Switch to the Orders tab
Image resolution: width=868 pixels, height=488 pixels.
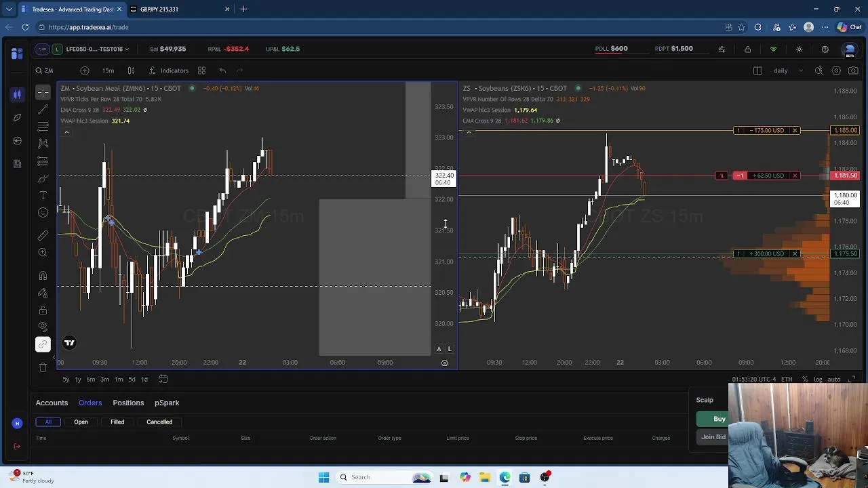[x=90, y=403]
